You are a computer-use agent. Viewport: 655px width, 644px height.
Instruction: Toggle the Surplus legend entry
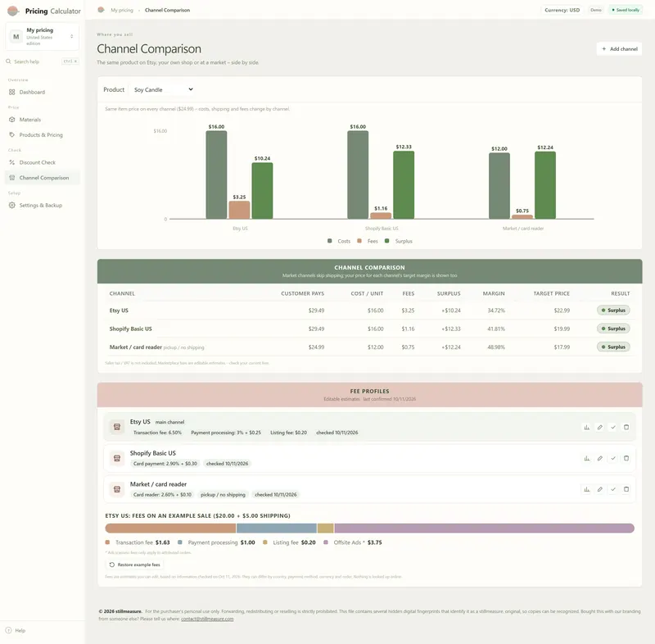399,241
